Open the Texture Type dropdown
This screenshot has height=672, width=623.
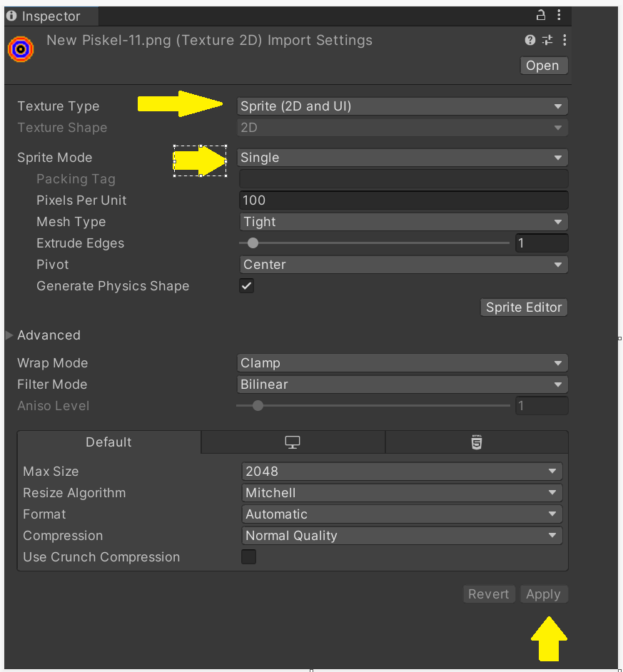(x=403, y=106)
